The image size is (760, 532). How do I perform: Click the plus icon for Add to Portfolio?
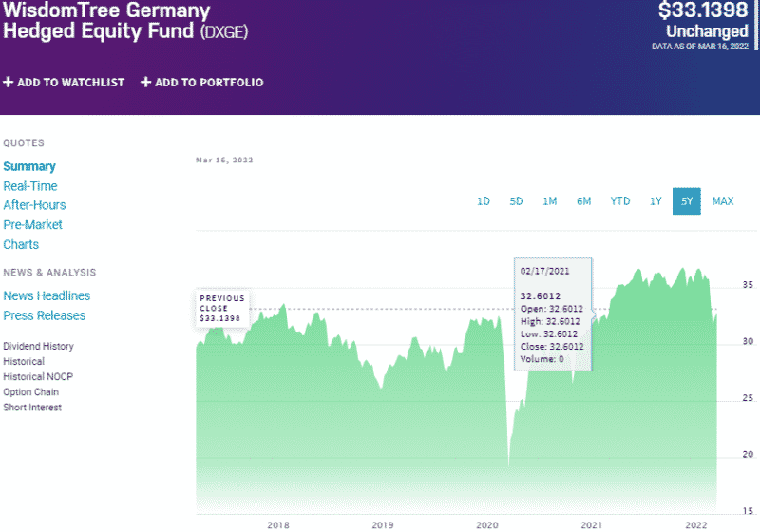146,83
